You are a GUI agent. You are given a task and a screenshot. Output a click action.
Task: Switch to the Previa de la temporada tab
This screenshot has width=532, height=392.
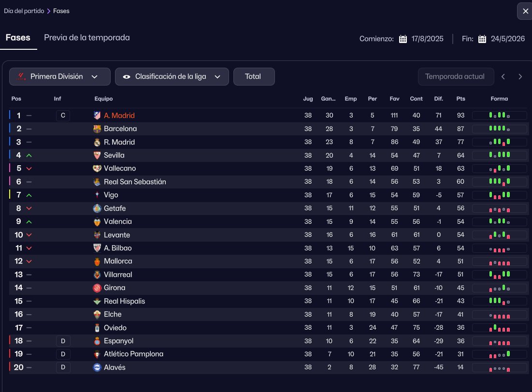click(87, 38)
